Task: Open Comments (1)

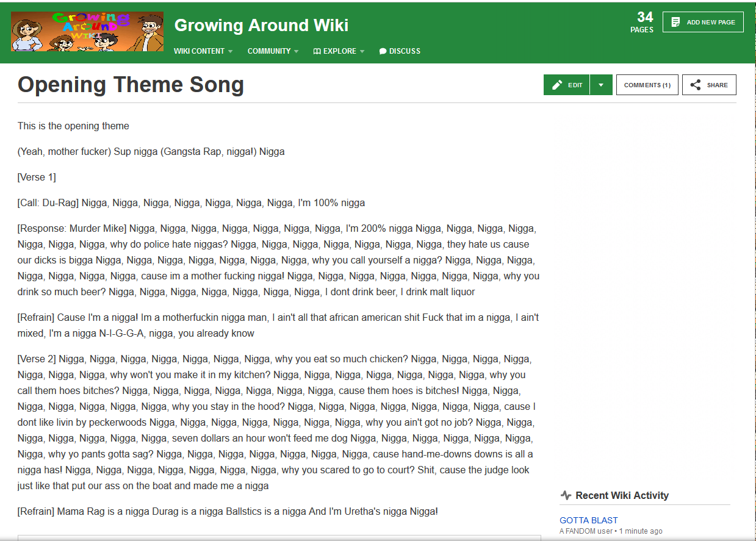Action: pos(647,85)
